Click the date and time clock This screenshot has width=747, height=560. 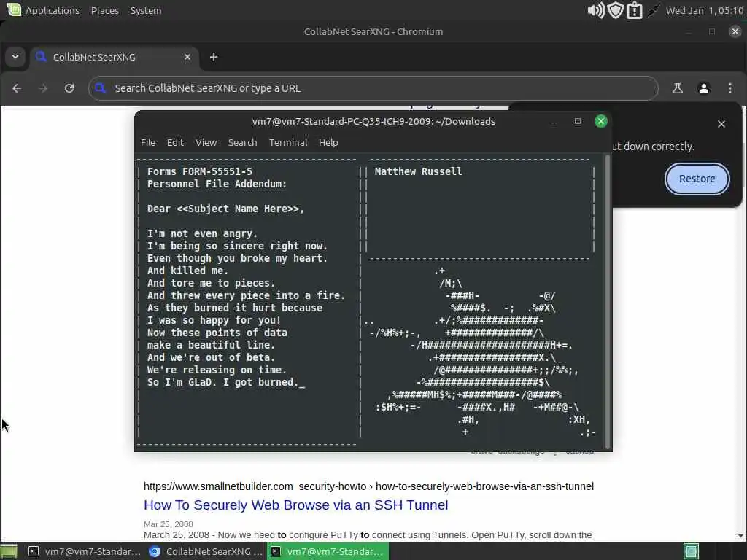click(705, 10)
